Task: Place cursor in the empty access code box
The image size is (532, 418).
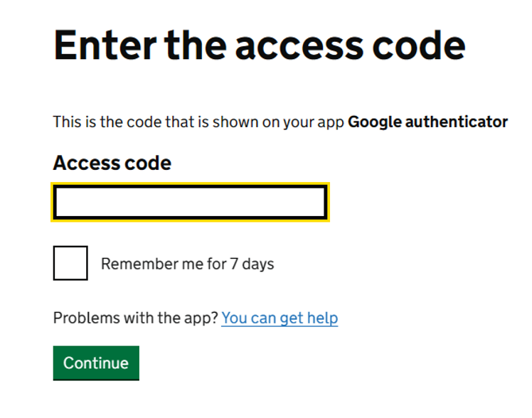Action: pos(190,203)
